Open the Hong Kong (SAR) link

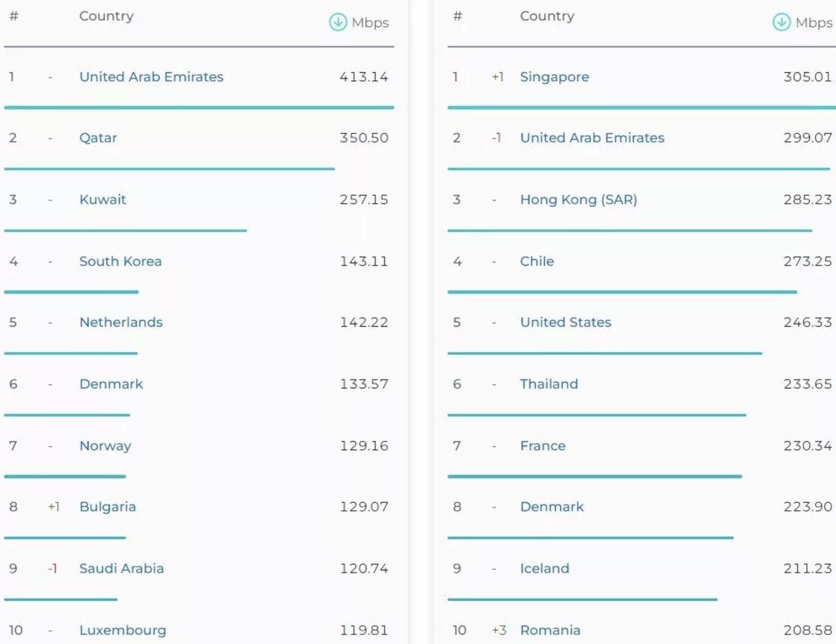pos(578,199)
